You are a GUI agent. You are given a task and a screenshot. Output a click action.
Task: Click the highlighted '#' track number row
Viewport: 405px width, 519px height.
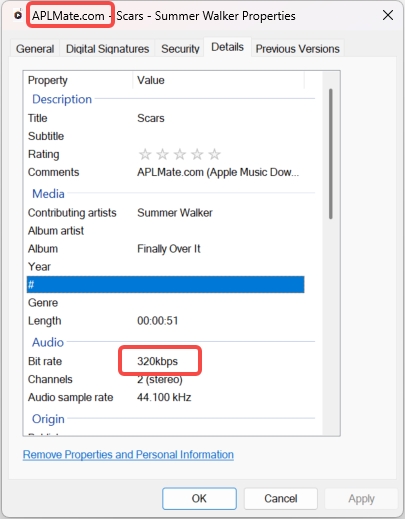click(x=165, y=284)
